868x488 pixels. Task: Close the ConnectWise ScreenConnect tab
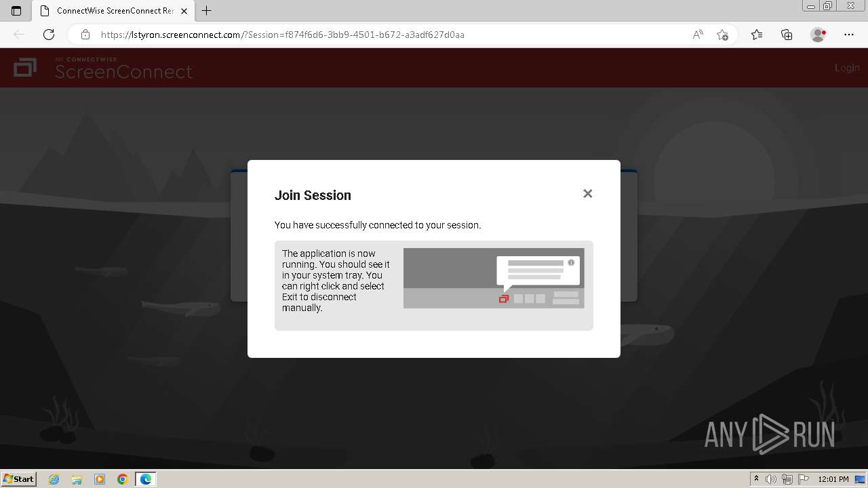[184, 11]
